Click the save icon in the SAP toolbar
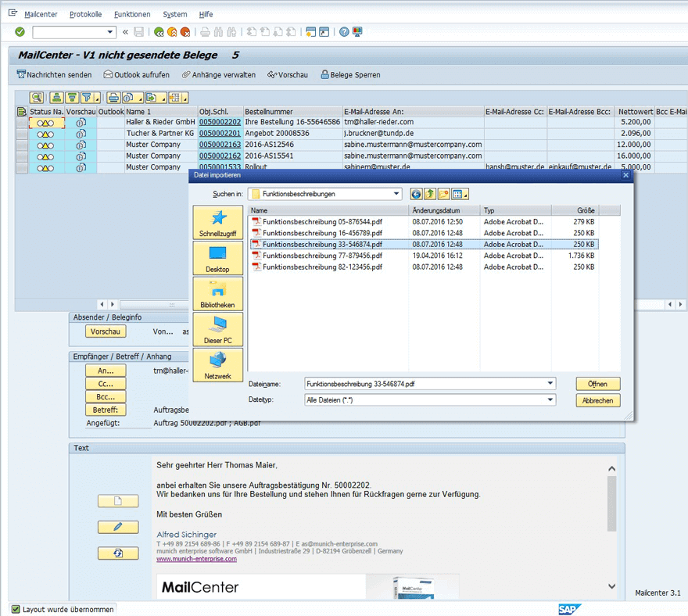The image size is (688, 616). 138,32
